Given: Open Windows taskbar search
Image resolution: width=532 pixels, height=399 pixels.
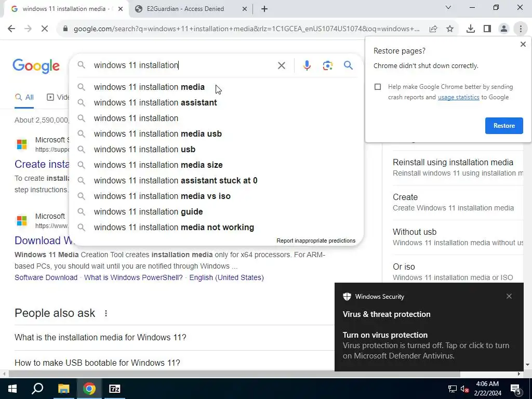Looking at the screenshot, I should click(37, 389).
